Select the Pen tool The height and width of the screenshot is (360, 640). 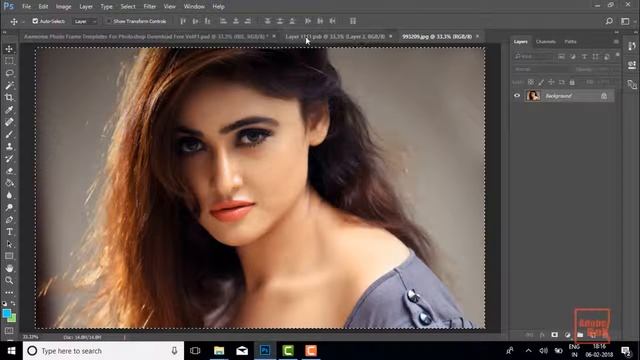coord(9,220)
